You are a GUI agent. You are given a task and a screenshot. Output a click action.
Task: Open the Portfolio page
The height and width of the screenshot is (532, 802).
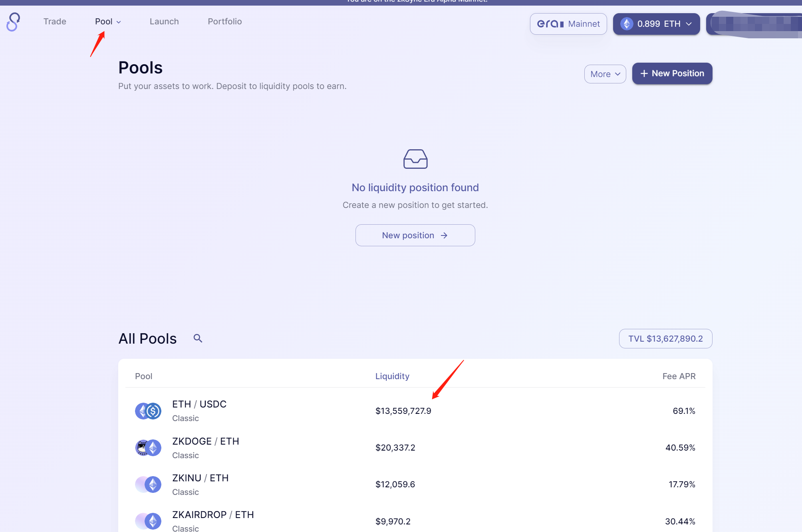tap(225, 22)
